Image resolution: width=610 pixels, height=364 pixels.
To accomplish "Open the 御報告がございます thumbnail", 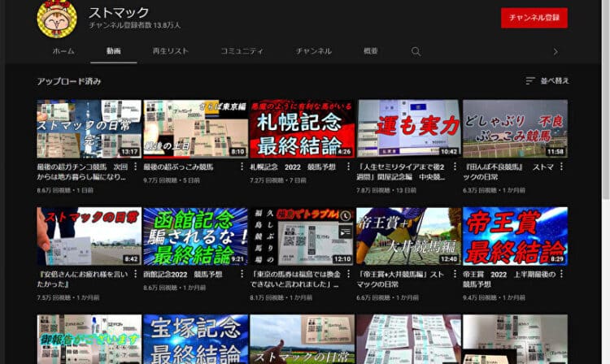I will [x=89, y=339].
